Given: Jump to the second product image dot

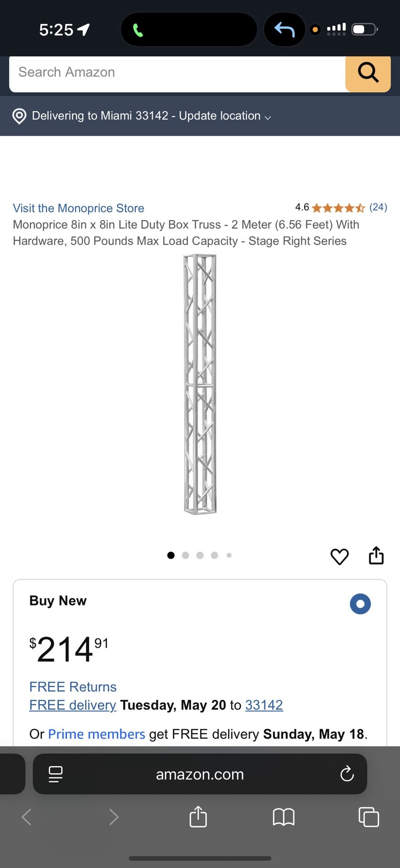Looking at the screenshot, I should (x=186, y=555).
